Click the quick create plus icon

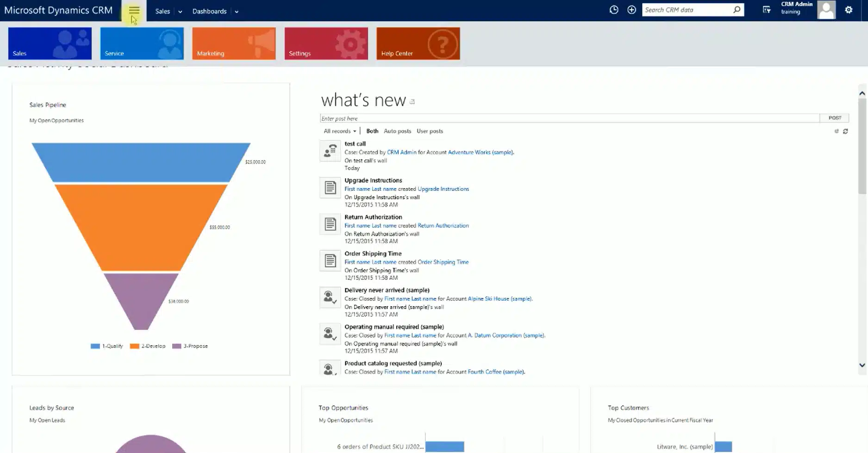coord(631,10)
